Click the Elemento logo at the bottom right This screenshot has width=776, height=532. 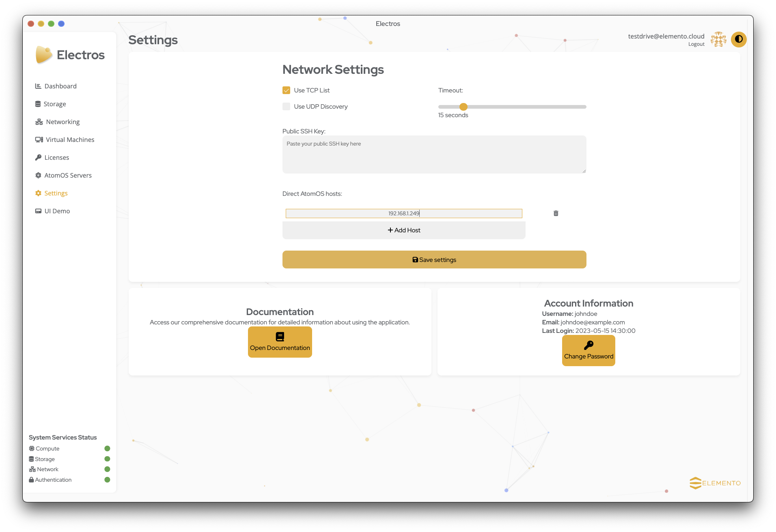click(x=715, y=483)
